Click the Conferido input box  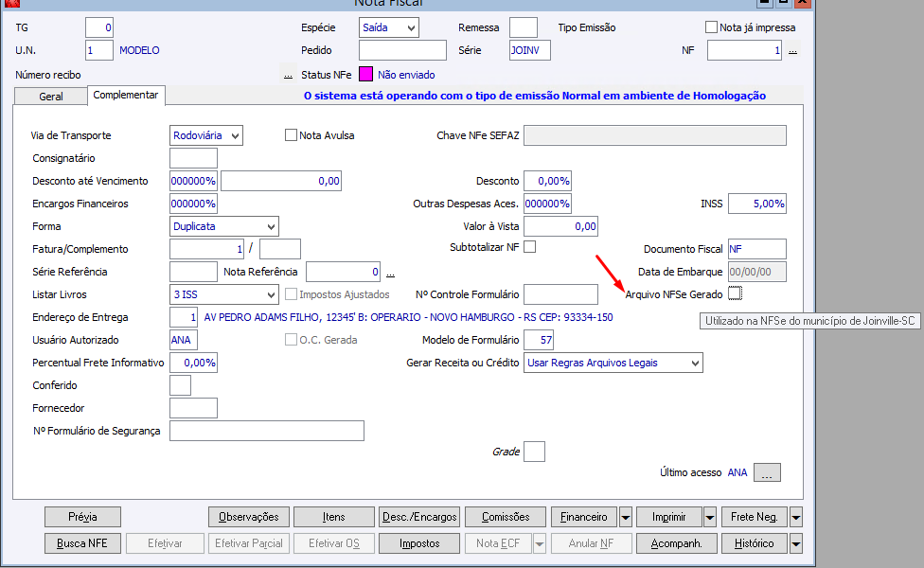click(180, 385)
